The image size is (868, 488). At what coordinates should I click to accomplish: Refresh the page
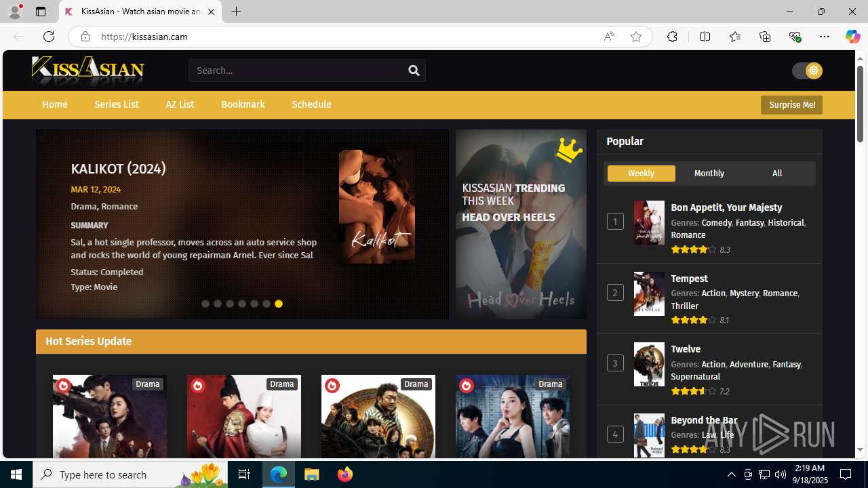[x=49, y=37]
